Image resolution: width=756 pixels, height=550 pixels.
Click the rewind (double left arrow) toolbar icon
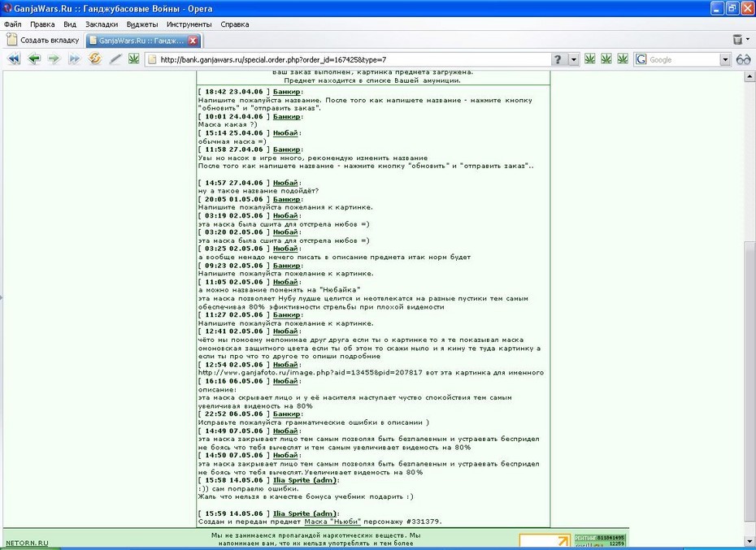click(x=14, y=59)
